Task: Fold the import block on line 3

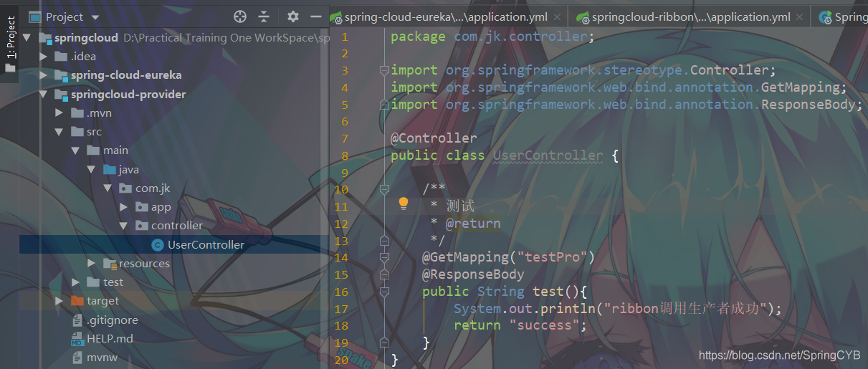Action: 384,70
